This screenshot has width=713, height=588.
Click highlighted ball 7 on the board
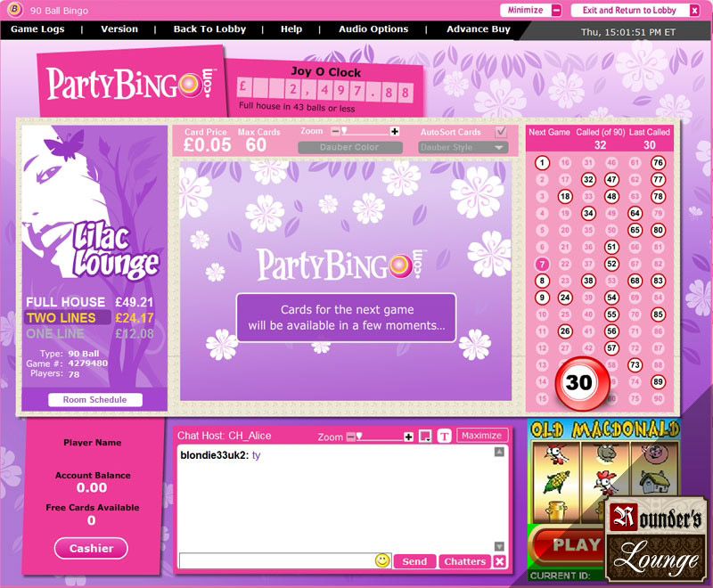(x=542, y=264)
